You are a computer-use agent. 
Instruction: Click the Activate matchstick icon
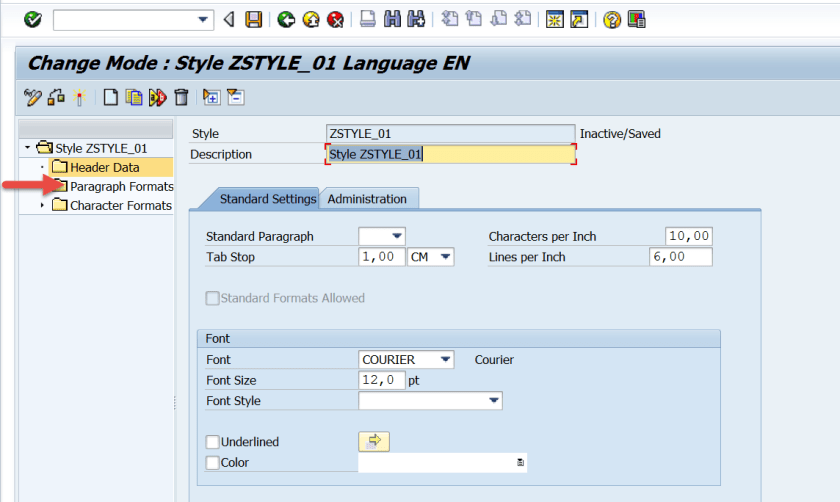coord(79,97)
